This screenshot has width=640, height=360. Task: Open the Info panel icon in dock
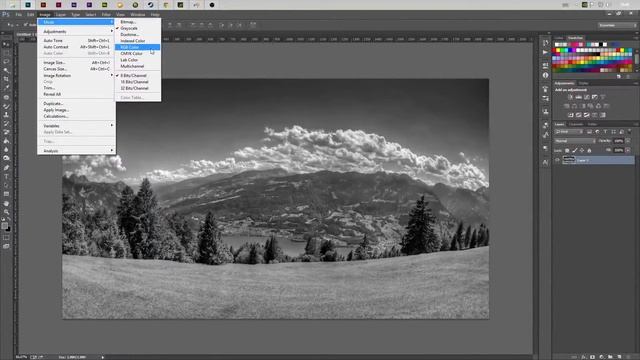(546, 76)
